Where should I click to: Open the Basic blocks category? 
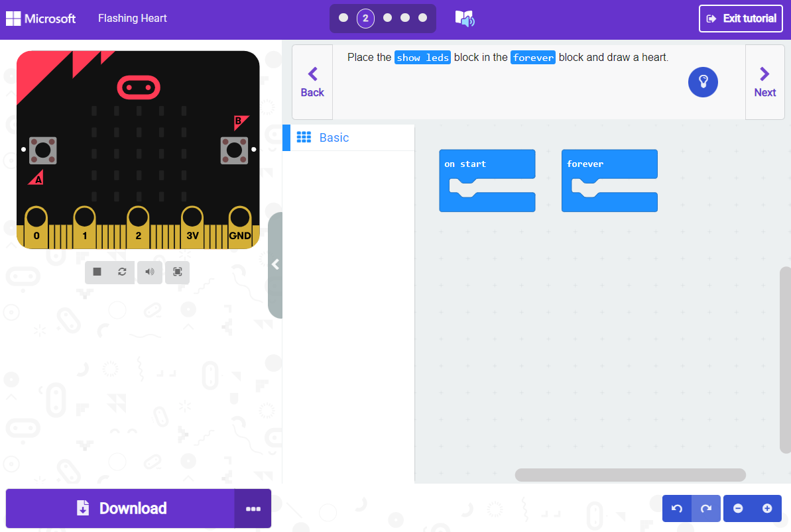[328, 137]
